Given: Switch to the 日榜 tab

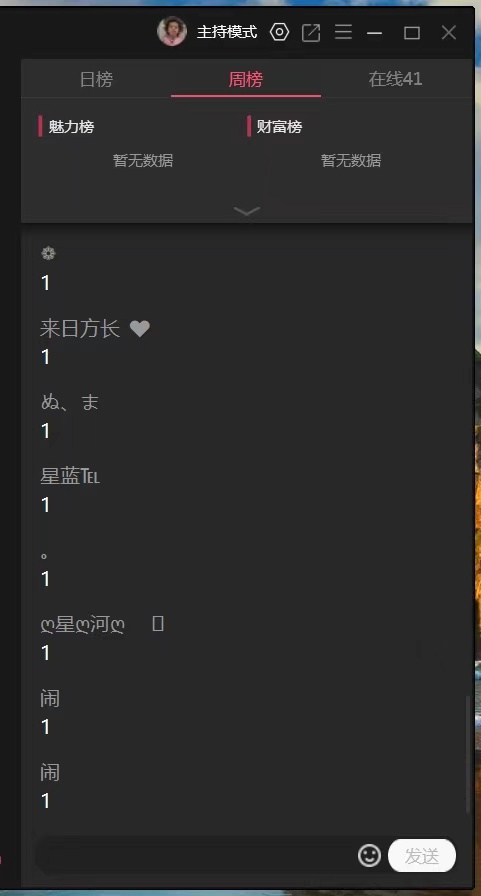Looking at the screenshot, I should 96,79.
